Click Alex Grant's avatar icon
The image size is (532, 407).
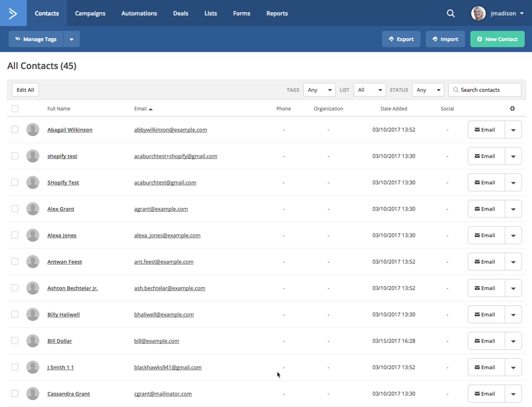(x=33, y=209)
